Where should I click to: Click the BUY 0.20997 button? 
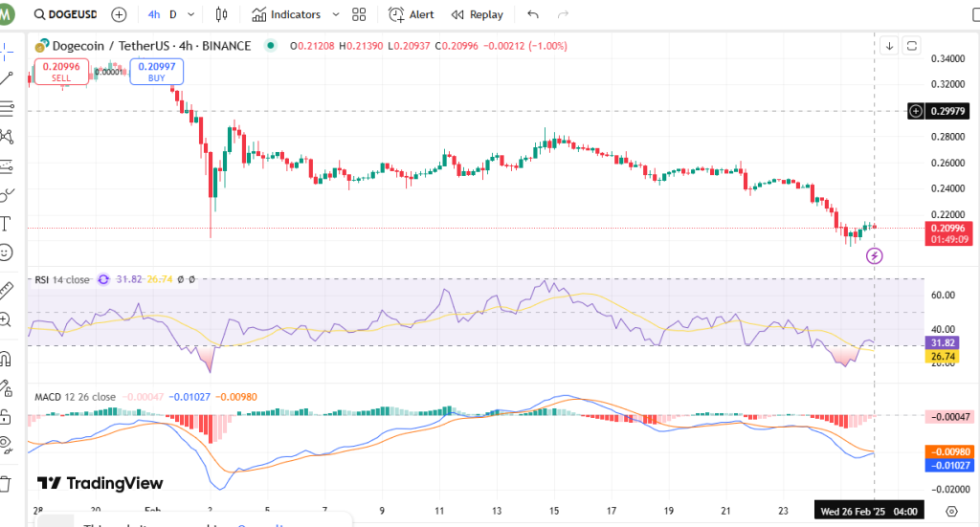pyautogui.click(x=156, y=71)
